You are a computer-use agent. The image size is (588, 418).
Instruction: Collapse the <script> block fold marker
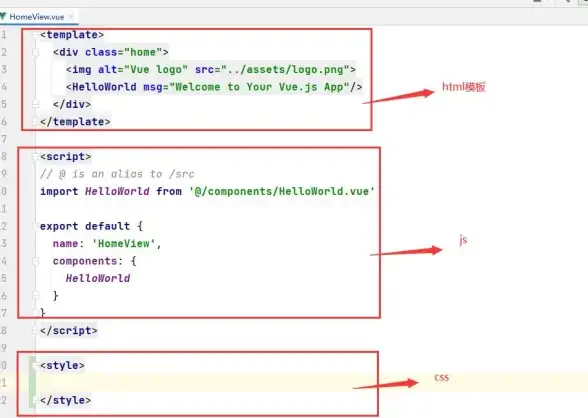[35, 157]
